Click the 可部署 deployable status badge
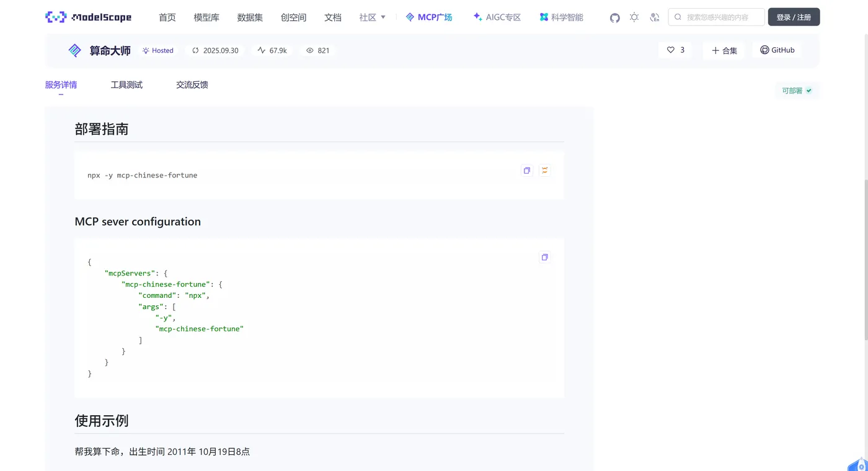Screen dimensions: 868x471 click(x=796, y=90)
